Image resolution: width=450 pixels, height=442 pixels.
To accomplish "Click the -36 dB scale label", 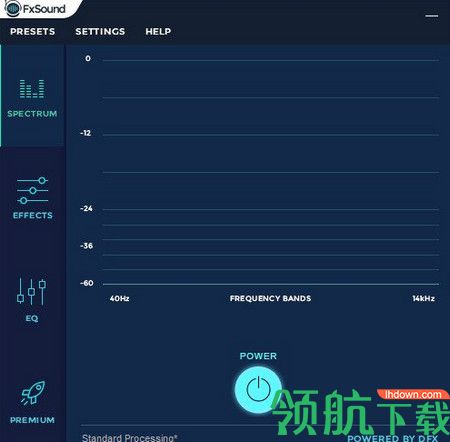I will [x=86, y=246].
